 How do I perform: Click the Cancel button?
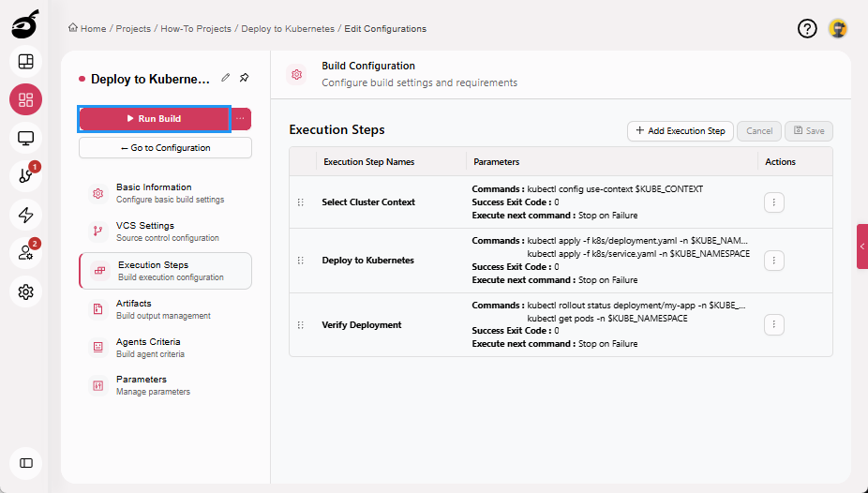pyautogui.click(x=759, y=131)
